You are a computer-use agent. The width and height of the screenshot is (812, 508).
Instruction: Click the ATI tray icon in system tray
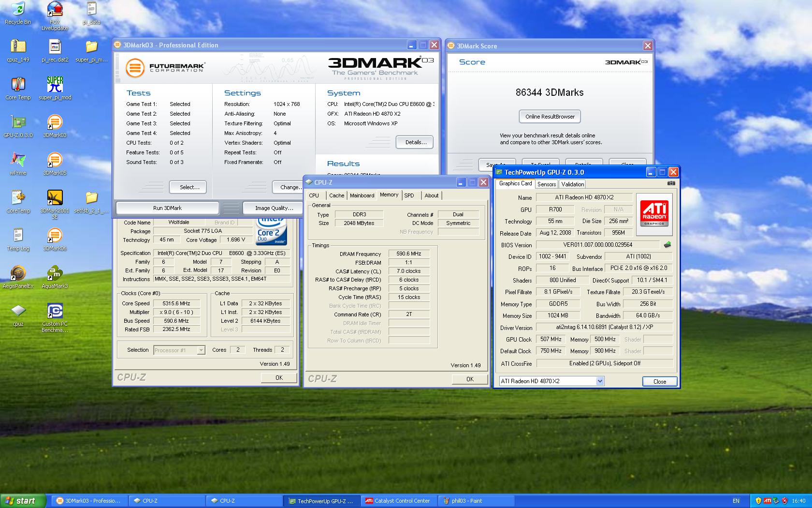(767, 501)
